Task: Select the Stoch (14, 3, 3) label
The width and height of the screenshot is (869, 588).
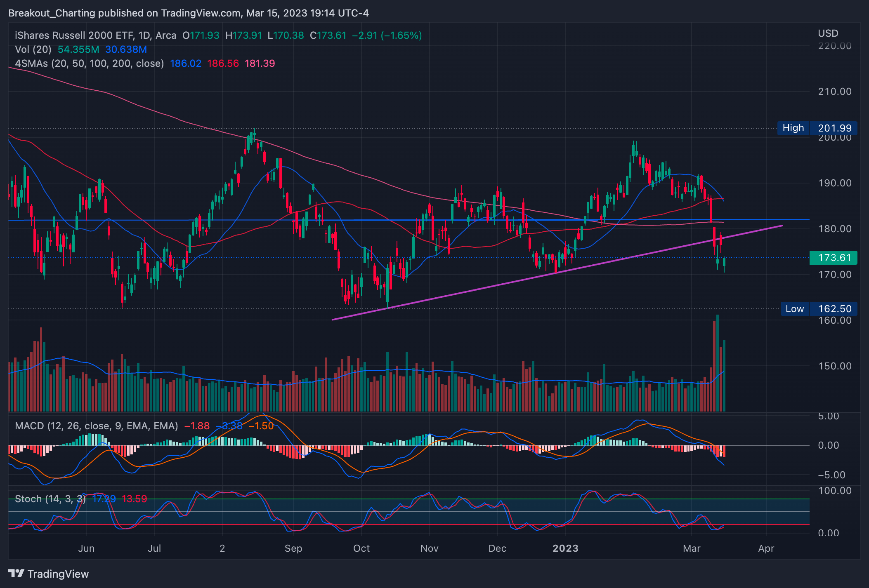Action: pyautogui.click(x=50, y=499)
